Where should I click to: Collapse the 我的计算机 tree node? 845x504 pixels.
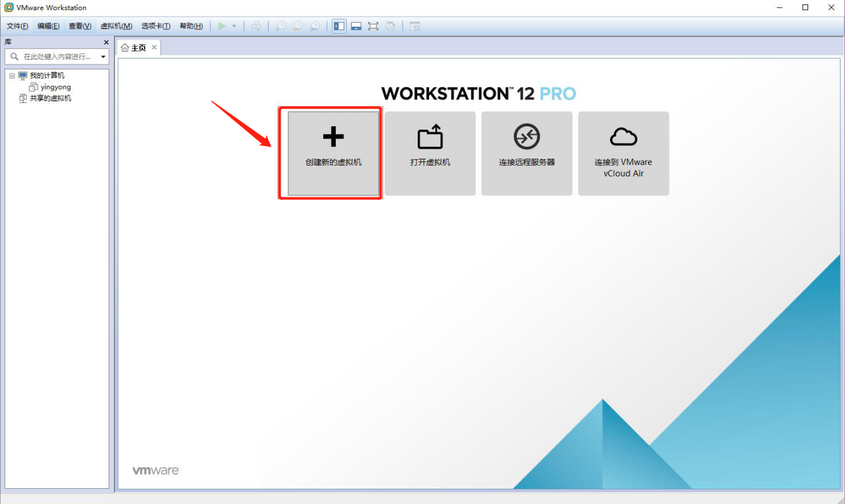point(12,76)
